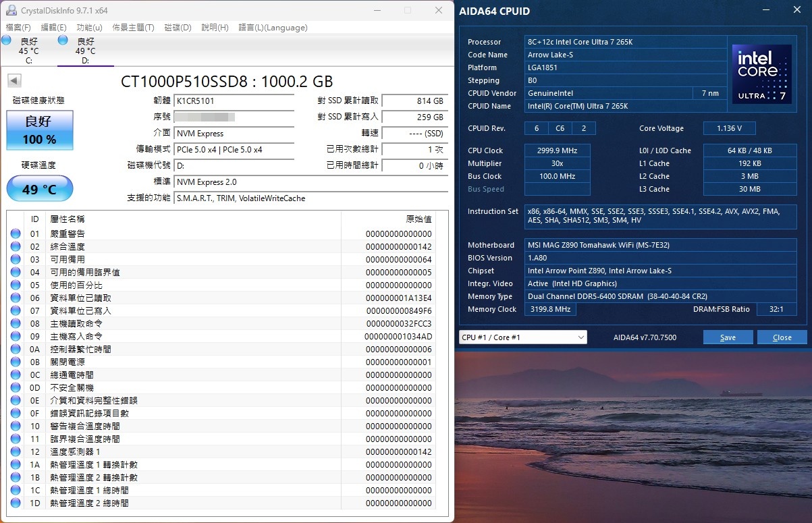Click status orb for attribute 06 資料單位已讀取
Image resolution: width=812 pixels, height=523 pixels.
coord(16,298)
